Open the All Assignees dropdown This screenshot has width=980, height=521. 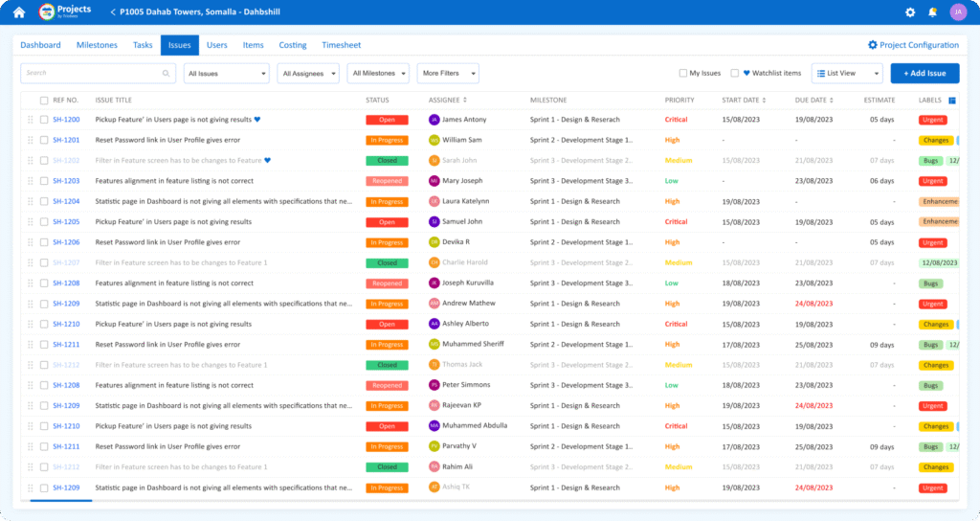[x=308, y=73]
